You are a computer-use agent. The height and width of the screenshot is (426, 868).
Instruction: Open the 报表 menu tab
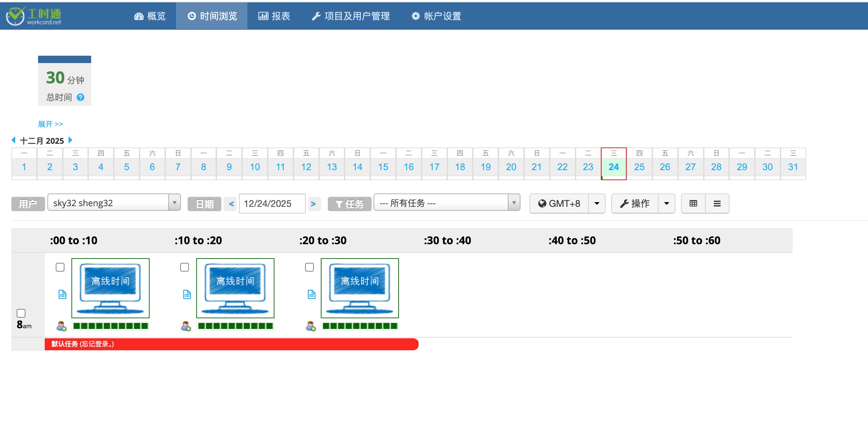point(274,16)
